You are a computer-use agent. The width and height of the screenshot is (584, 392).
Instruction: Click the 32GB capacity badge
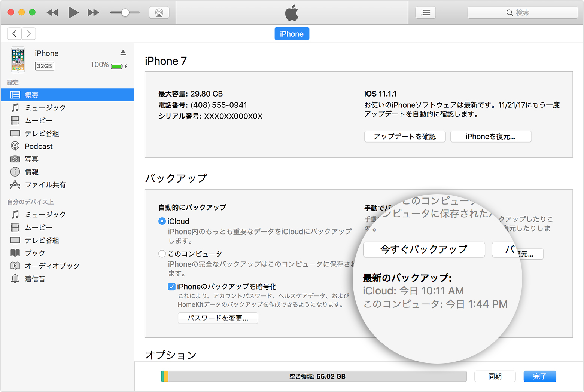(x=45, y=66)
